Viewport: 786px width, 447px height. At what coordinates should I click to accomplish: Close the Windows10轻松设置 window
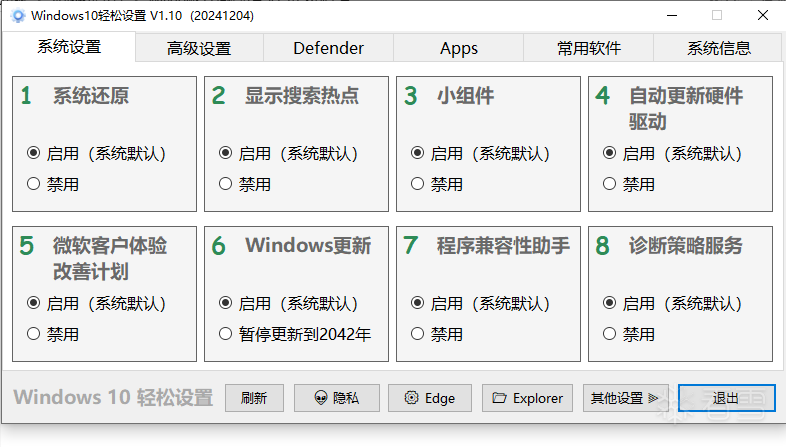(x=762, y=16)
